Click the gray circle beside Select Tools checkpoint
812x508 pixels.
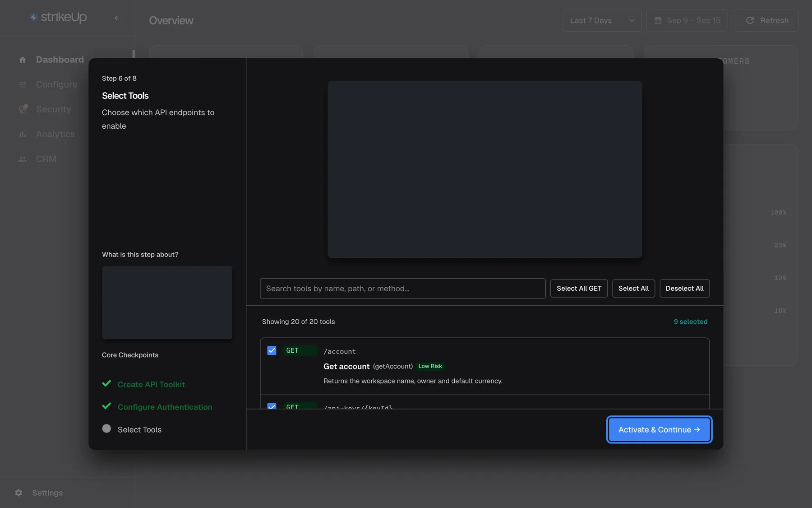[x=106, y=429]
